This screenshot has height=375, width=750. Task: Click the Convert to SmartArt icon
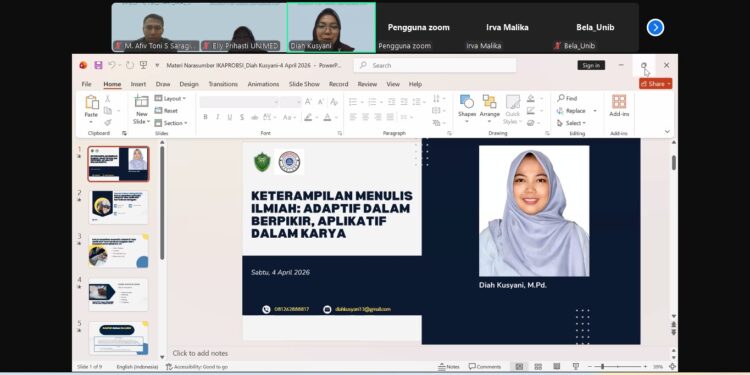[436, 123]
